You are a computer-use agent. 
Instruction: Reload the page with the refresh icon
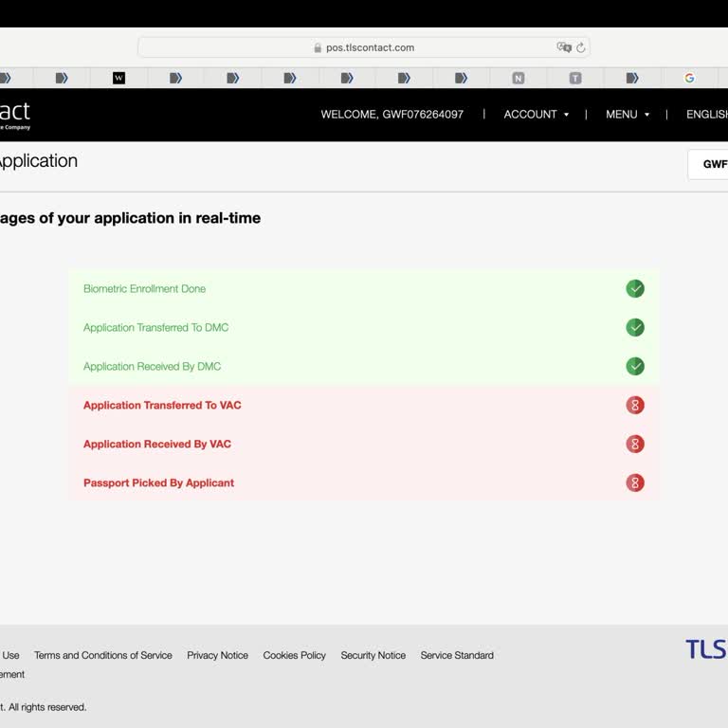[x=581, y=47]
